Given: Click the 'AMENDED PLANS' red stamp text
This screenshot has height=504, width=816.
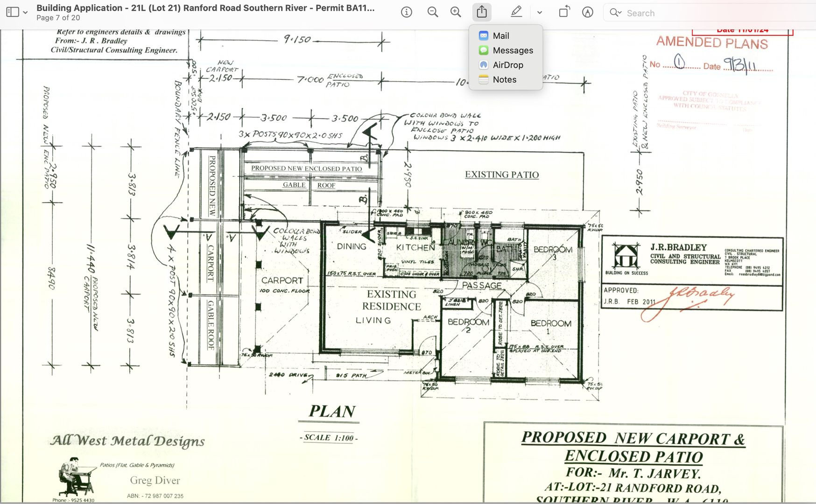Looking at the screenshot, I should (712, 42).
